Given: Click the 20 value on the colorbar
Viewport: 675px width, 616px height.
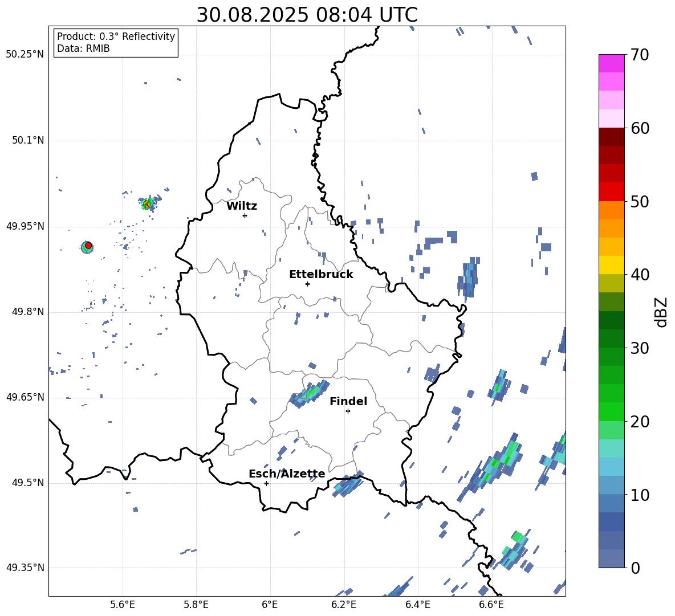Looking at the screenshot, I should [640, 422].
